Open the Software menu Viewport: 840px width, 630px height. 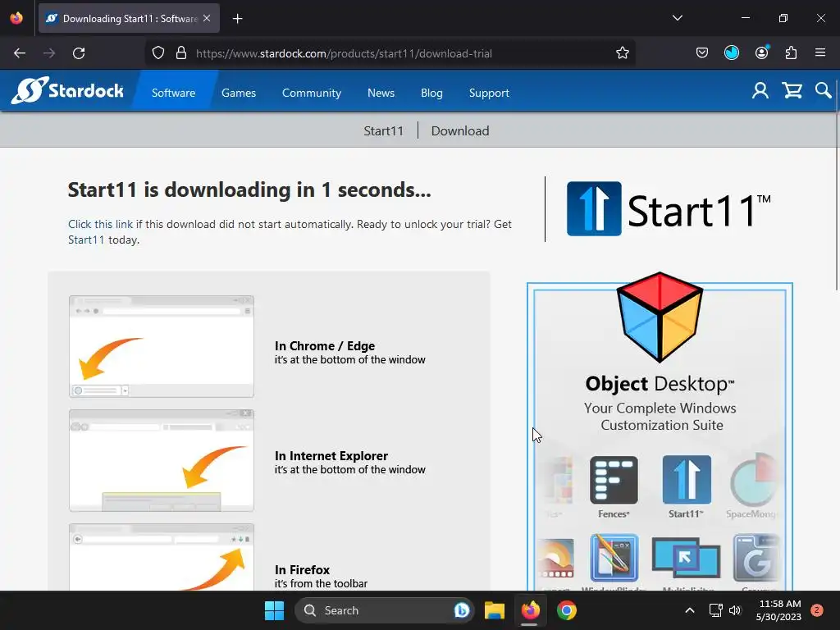(x=174, y=93)
